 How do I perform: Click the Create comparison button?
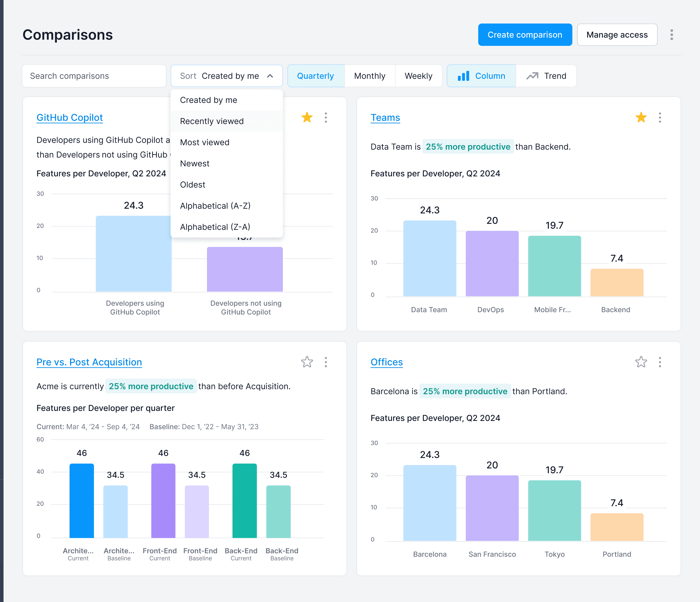tap(525, 34)
